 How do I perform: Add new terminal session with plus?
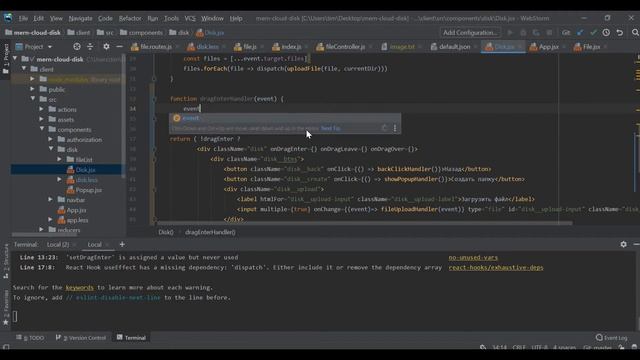[x=122, y=244]
